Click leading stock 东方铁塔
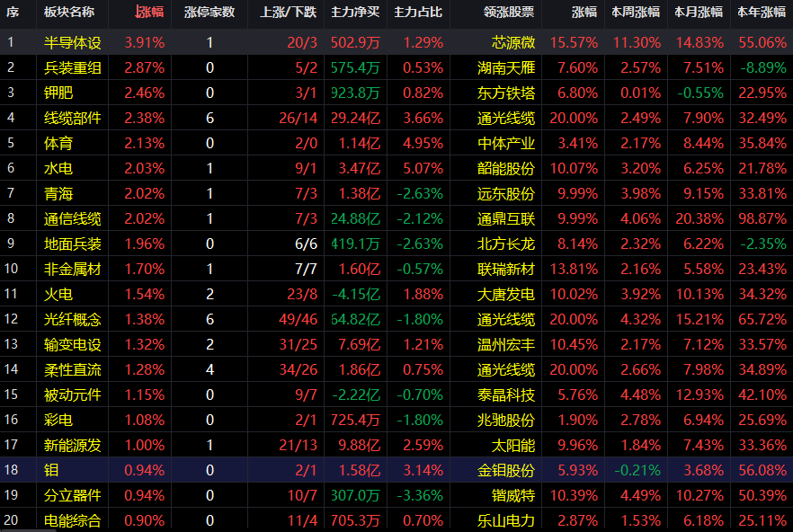The width and height of the screenshot is (793, 532). point(505,93)
